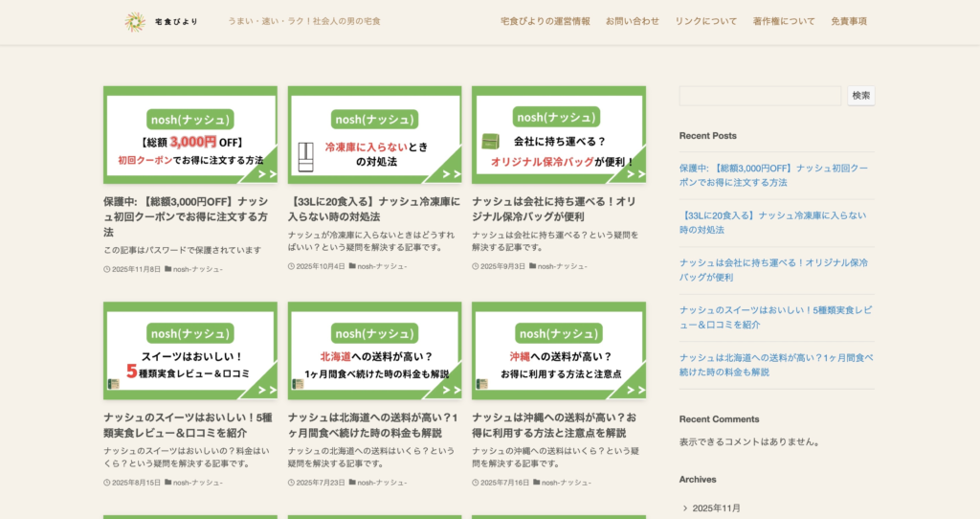Focus the sidebar search input field
980x519 pixels.
tap(760, 96)
